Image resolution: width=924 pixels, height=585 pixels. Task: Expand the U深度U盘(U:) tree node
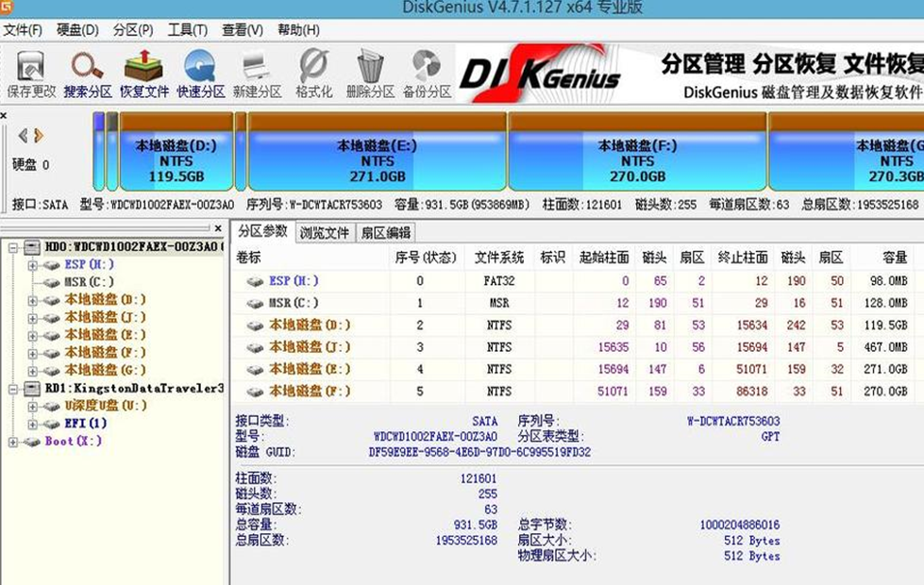32,407
